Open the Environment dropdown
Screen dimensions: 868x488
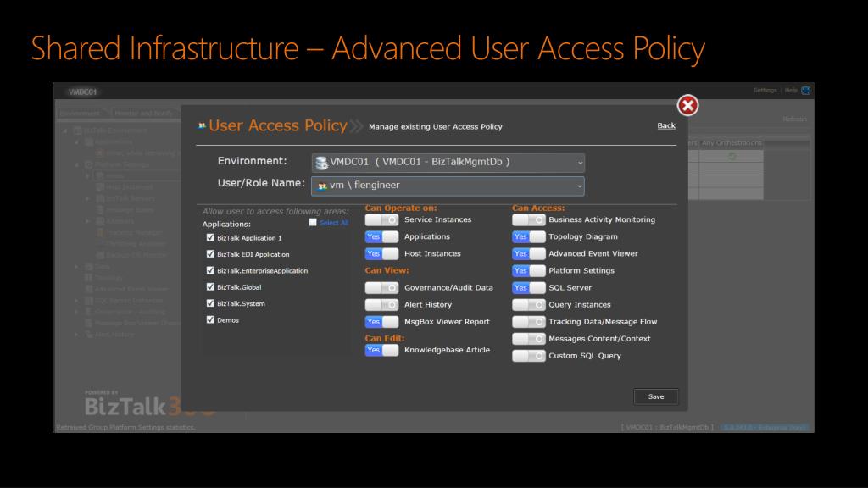coord(448,162)
